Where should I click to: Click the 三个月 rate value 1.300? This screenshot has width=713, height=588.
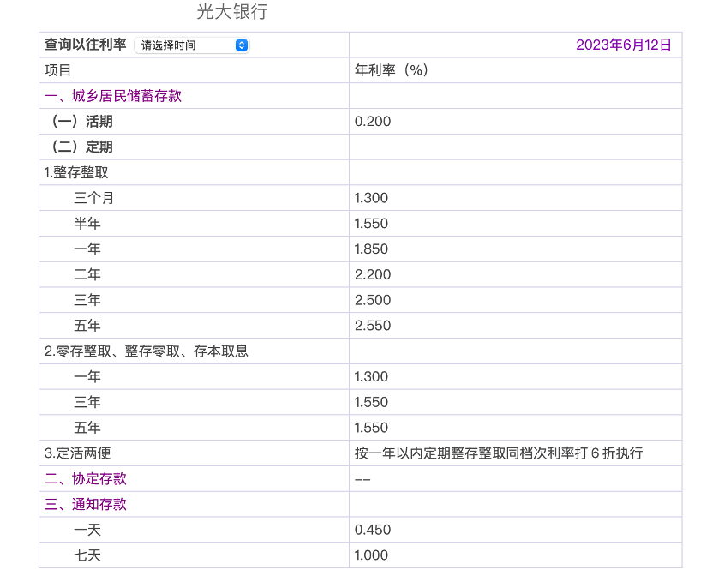(x=371, y=198)
